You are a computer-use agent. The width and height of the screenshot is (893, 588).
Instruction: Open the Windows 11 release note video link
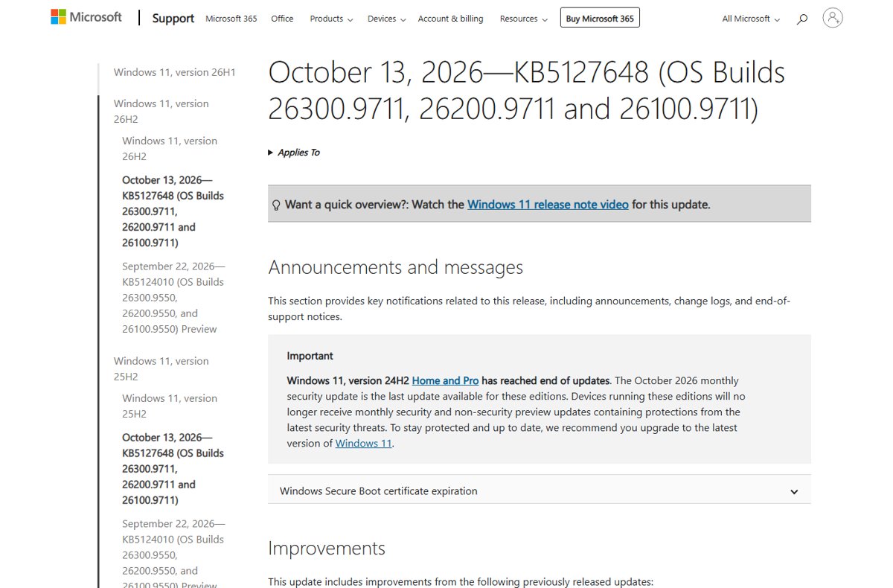coord(548,204)
